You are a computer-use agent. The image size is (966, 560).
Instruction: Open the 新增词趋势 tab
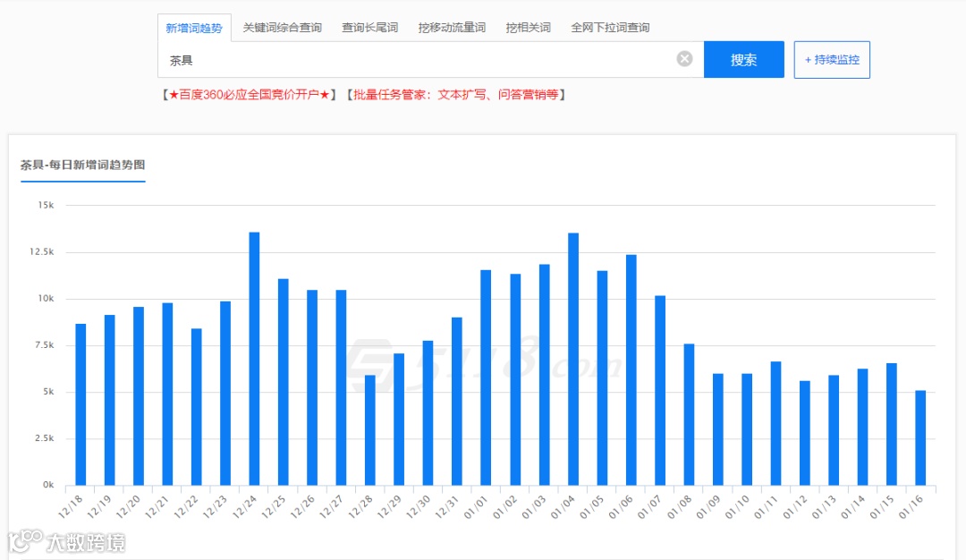coord(194,28)
